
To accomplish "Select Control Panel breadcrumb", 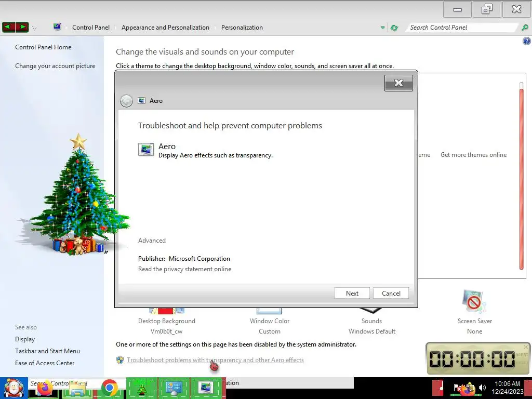I will pos(91,28).
